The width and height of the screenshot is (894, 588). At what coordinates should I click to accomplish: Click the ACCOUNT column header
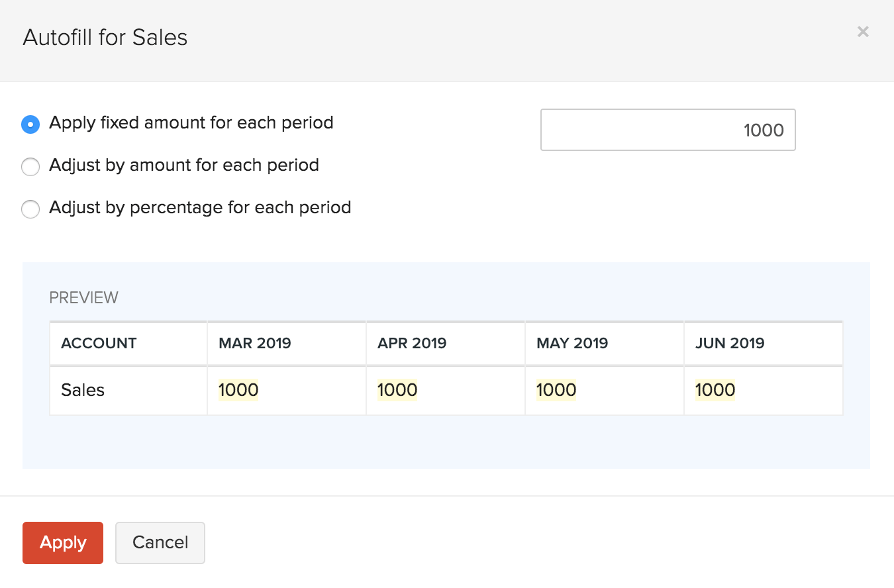99,343
